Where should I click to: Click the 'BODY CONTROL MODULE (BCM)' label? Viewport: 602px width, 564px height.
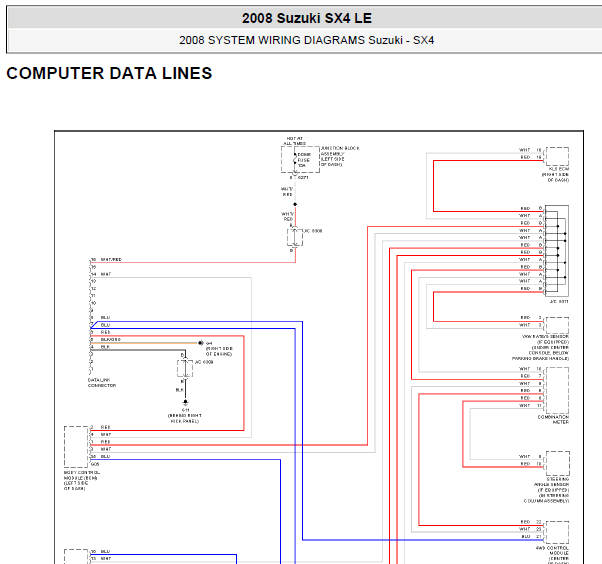tap(82, 475)
